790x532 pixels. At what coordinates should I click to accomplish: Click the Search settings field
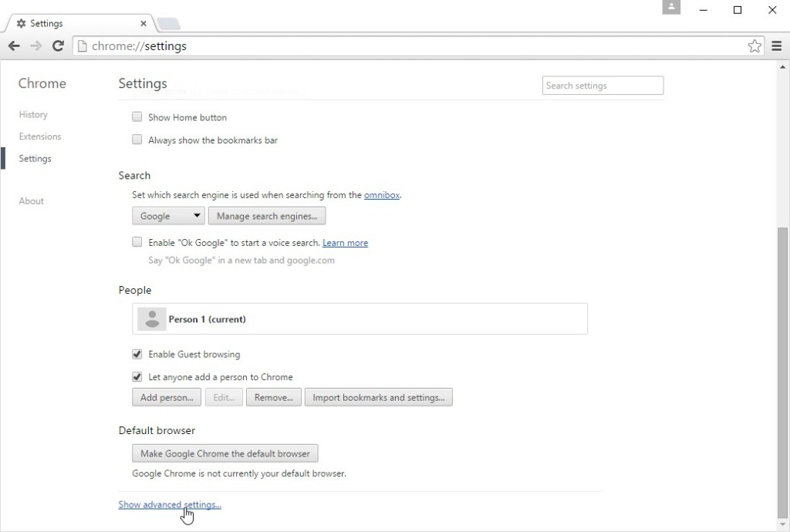(603, 86)
